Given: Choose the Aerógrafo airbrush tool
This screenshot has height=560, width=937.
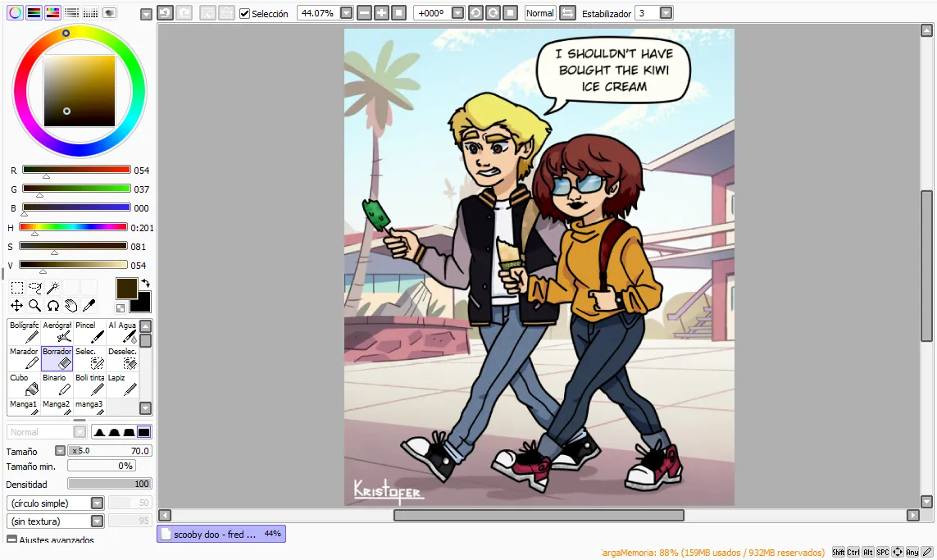Looking at the screenshot, I should click(57, 332).
